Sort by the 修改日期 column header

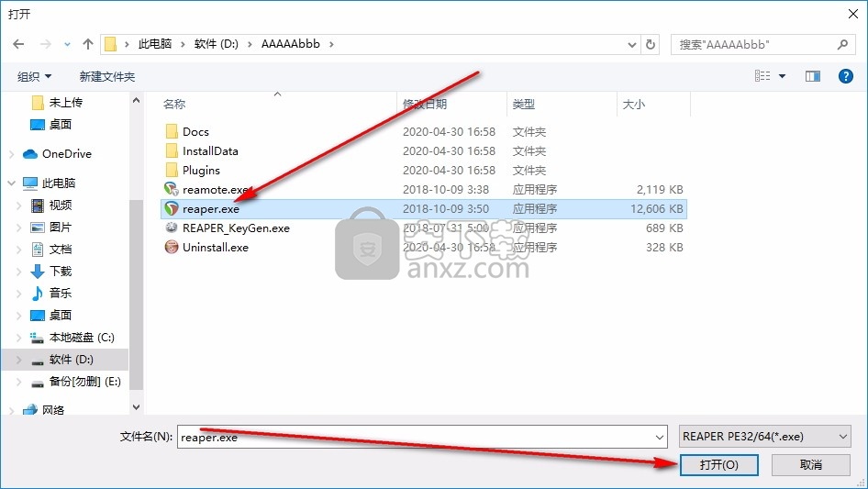[424, 104]
